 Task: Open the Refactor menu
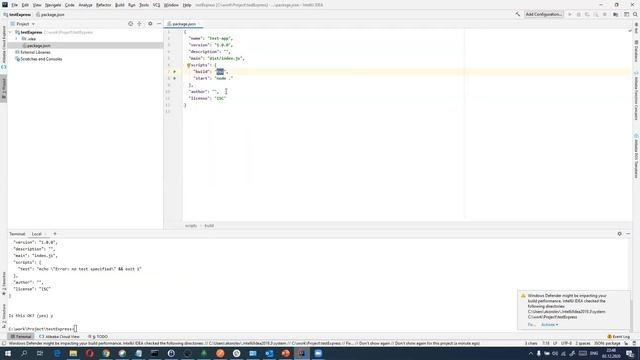pos(103,5)
